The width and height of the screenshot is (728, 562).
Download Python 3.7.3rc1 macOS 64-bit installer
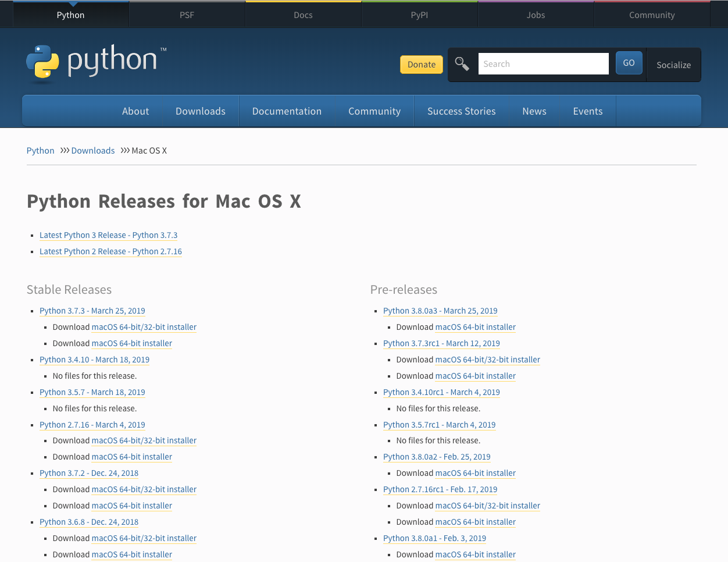(x=476, y=376)
